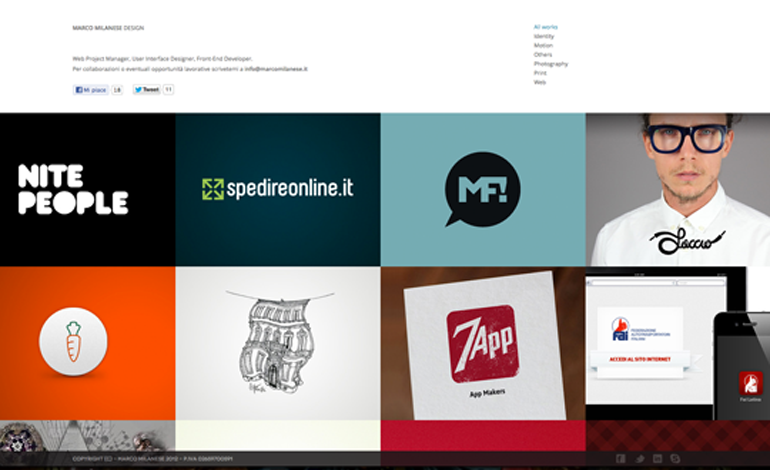
Task: Open the Skype icon in the footer
Action: pyautogui.click(x=676, y=459)
